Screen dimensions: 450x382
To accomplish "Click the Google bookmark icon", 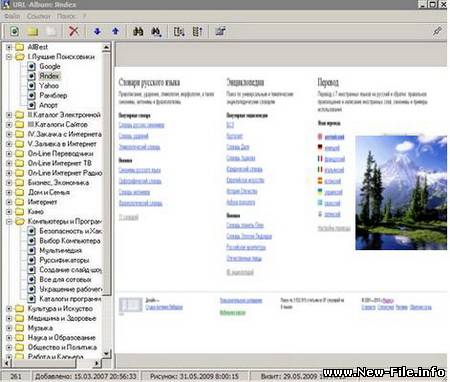I will point(31,66).
